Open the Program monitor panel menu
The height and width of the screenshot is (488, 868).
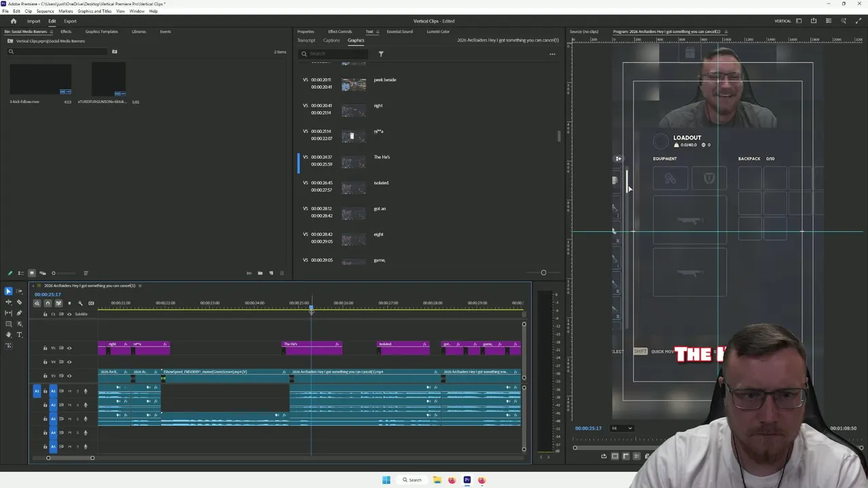pyautogui.click(x=725, y=32)
